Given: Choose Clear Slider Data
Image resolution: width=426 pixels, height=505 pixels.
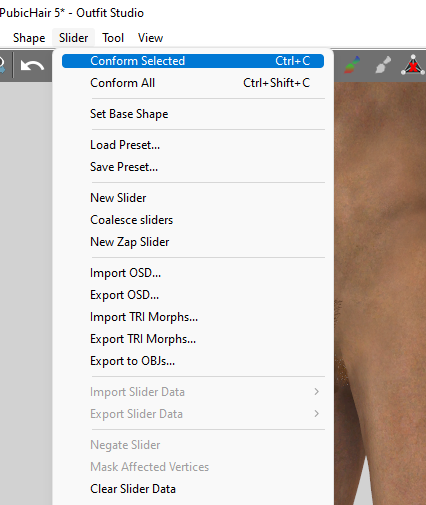Looking at the screenshot, I should coord(193,489).
